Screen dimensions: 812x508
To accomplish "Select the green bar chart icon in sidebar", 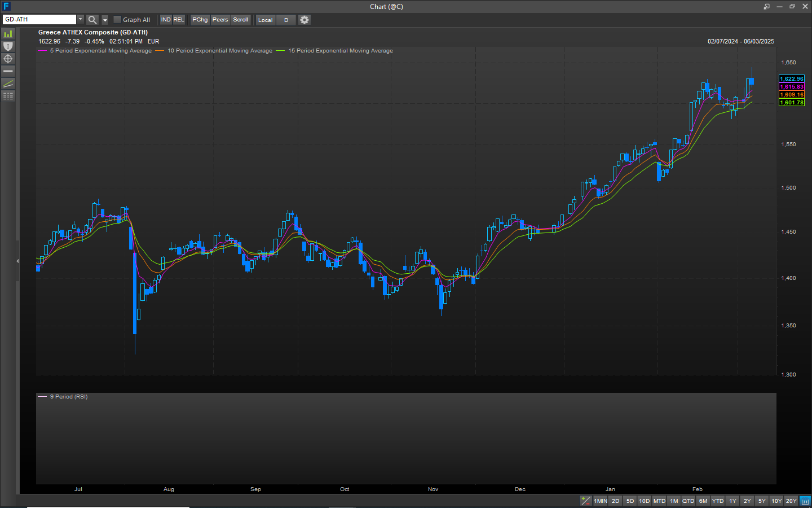I will point(8,34).
